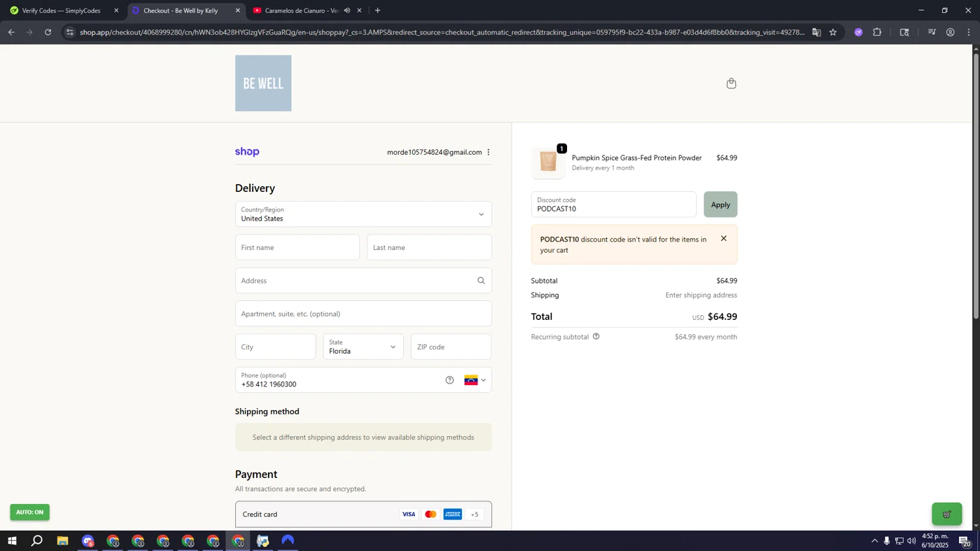Image resolution: width=980 pixels, height=551 pixels.
Task: Bookmark this page with star icon
Action: [833, 32]
